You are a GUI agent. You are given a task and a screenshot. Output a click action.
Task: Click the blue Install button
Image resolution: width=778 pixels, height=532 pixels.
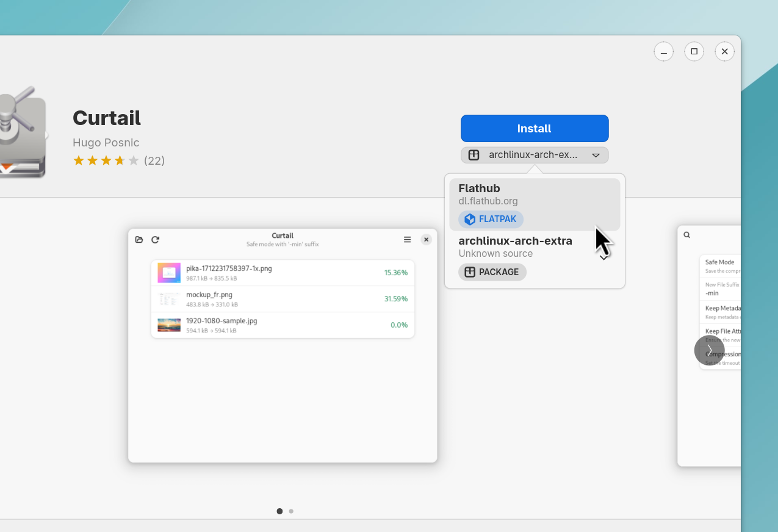point(534,128)
